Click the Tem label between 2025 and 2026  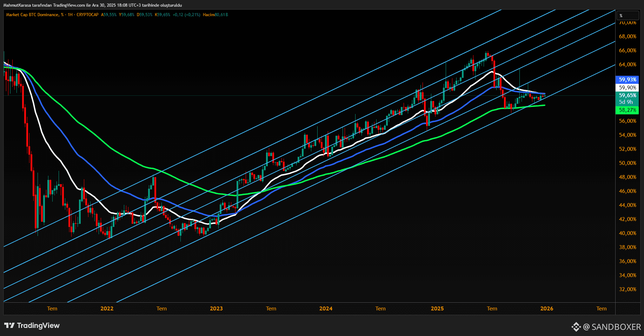click(x=492, y=309)
